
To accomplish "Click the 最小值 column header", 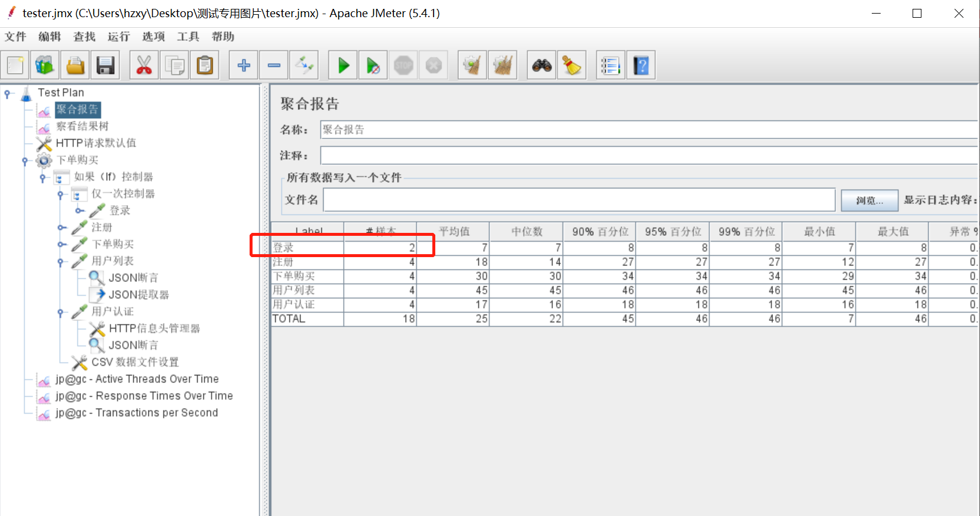I will [x=820, y=232].
